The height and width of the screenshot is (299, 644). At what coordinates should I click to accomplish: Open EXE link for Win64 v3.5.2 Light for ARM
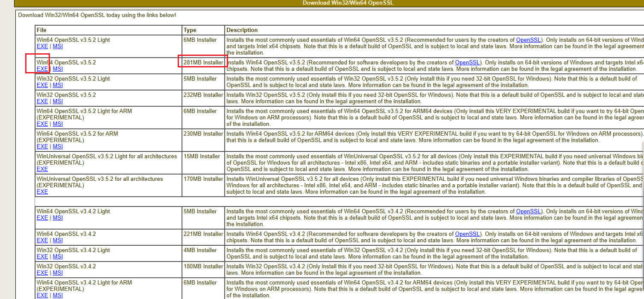[42, 124]
